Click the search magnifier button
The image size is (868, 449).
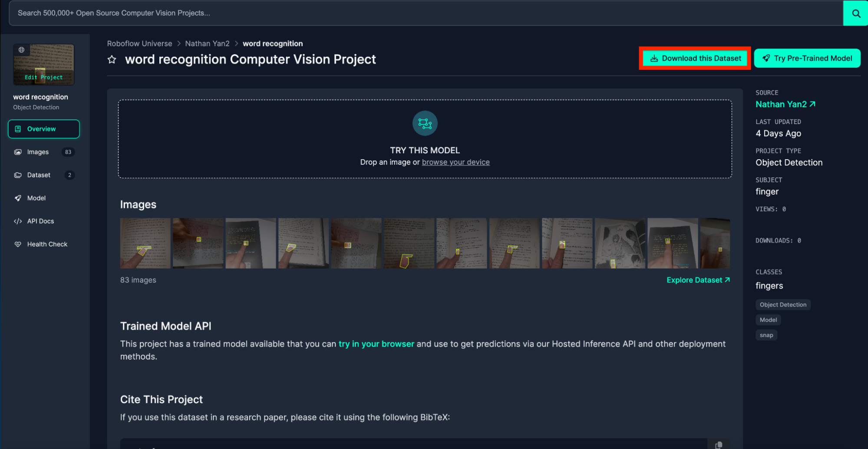[x=855, y=13]
